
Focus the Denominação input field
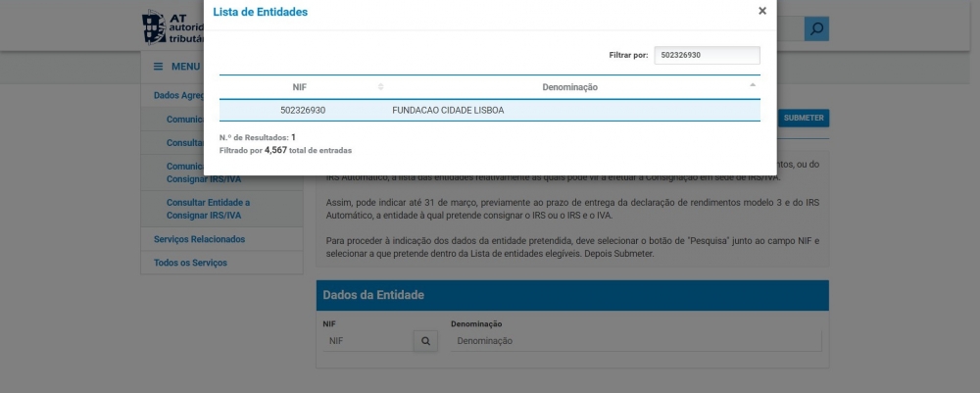[636, 341]
